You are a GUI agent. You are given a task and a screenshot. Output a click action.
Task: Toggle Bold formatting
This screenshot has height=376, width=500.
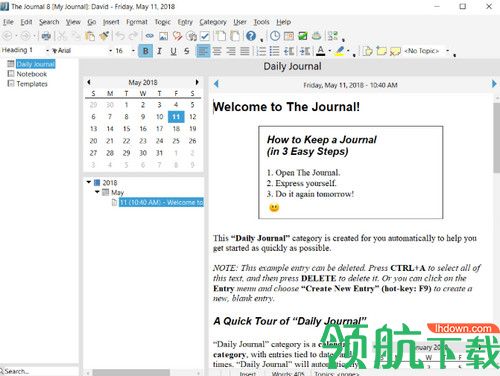point(146,51)
